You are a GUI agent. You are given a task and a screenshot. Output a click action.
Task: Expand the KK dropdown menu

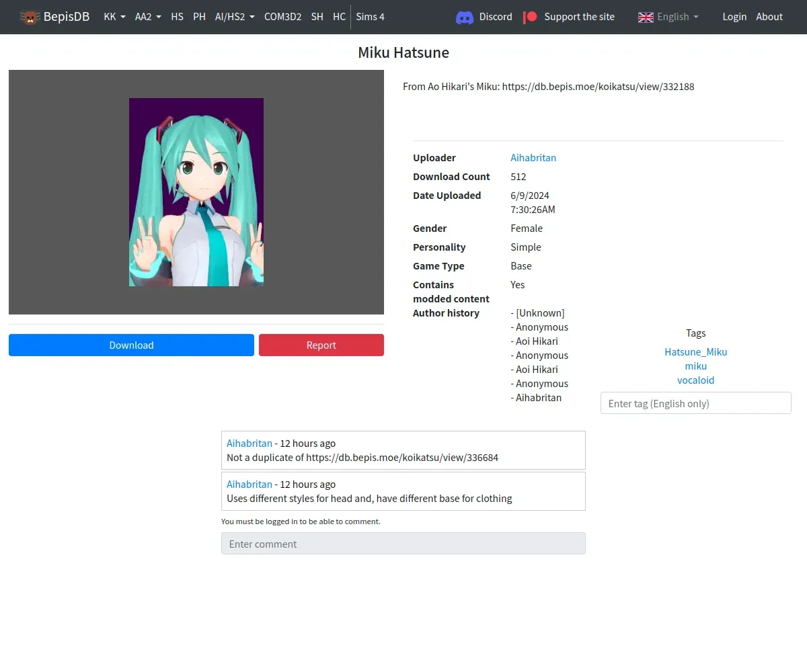coord(114,17)
